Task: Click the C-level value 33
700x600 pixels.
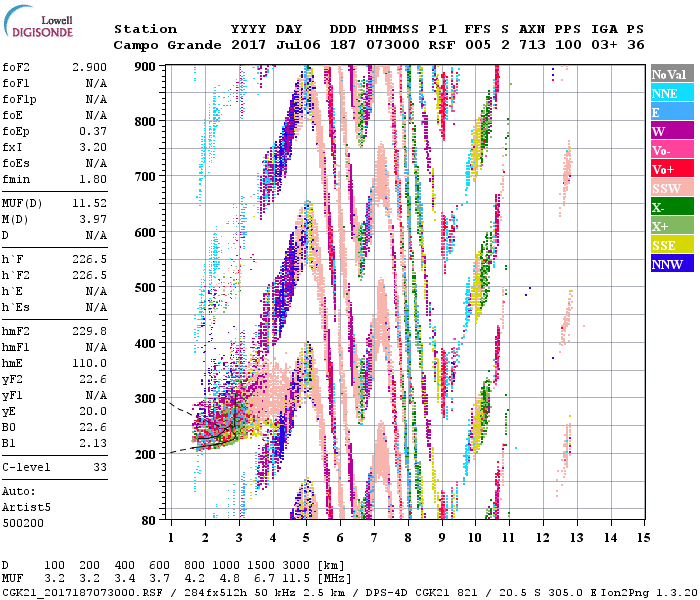Action: [100, 467]
